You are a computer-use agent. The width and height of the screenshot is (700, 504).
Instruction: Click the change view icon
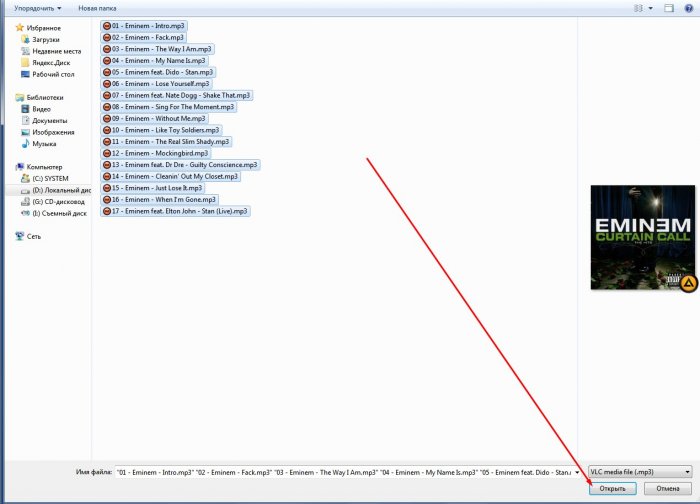[x=638, y=7]
